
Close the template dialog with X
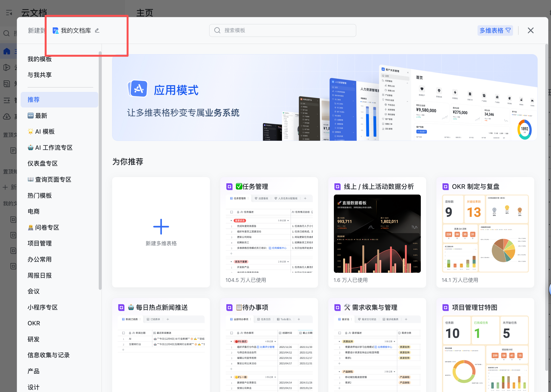(x=530, y=30)
